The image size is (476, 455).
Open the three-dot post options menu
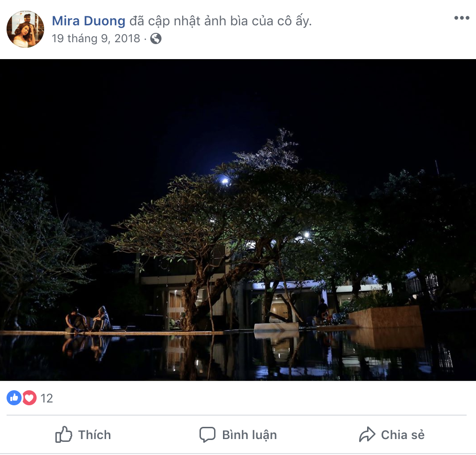[462, 18]
